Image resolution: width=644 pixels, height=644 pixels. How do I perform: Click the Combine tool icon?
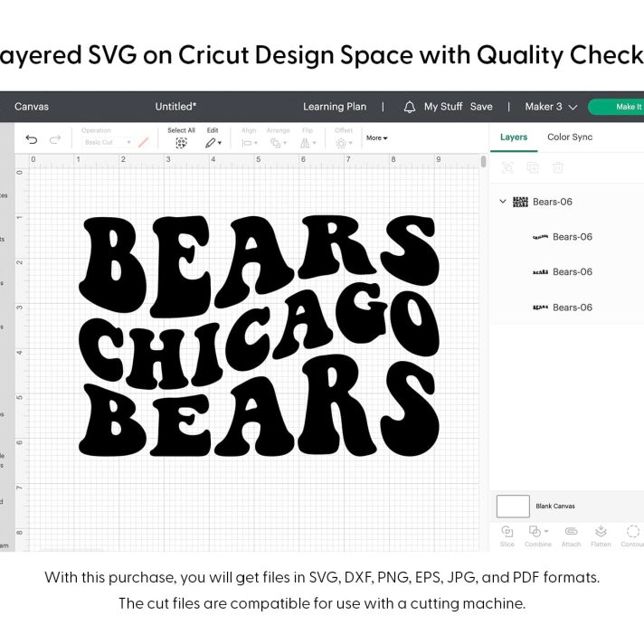pyautogui.click(x=535, y=532)
